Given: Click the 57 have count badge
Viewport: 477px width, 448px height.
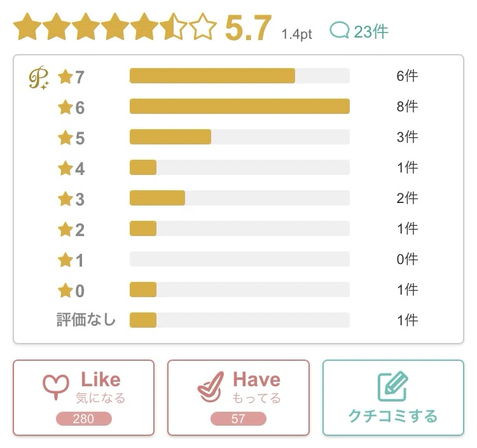Looking at the screenshot, I should pos(238,419).
